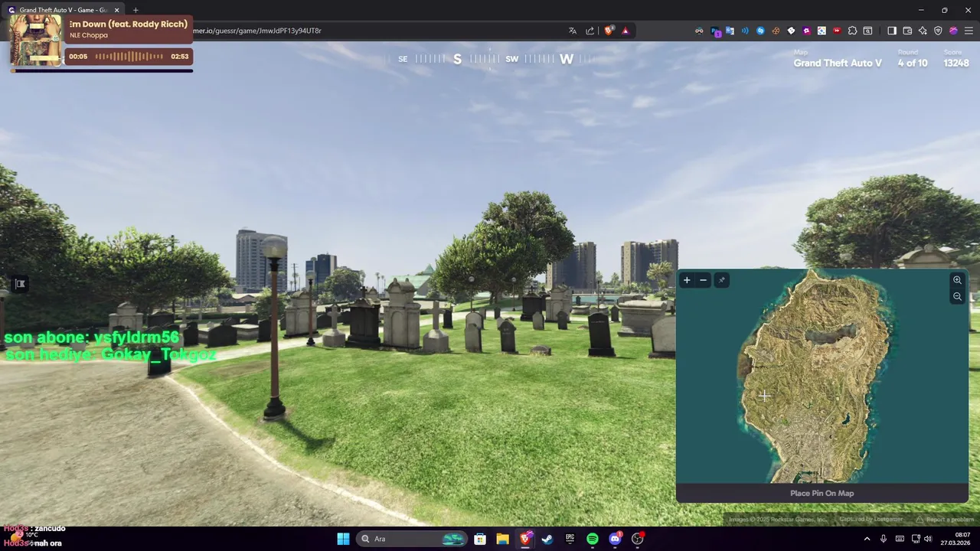Viewport: 980px width, 551px height.
Task: Click the Report a problem link
Action: (945, 520)
